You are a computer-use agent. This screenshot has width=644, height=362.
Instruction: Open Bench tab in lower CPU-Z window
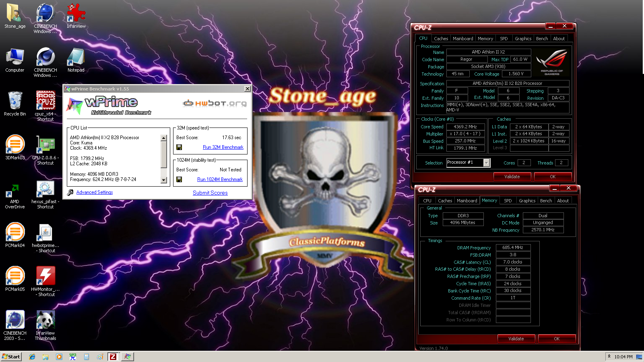(x=546, y=201)
